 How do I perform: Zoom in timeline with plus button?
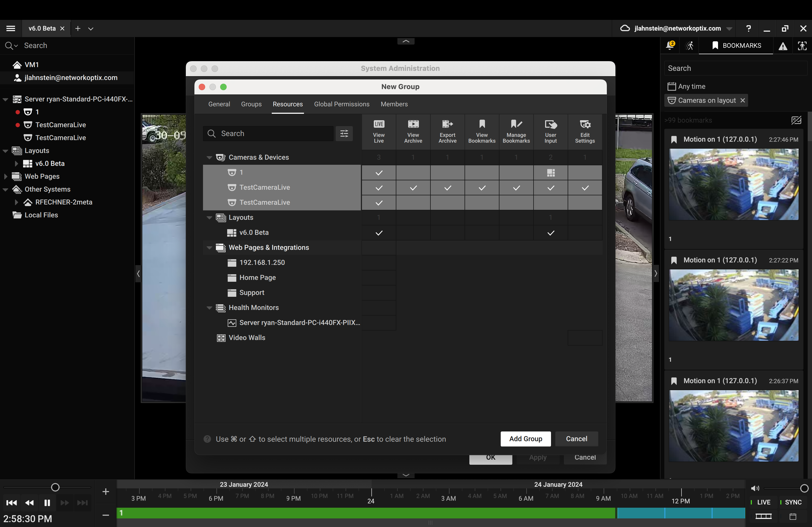tap(106, 492)
